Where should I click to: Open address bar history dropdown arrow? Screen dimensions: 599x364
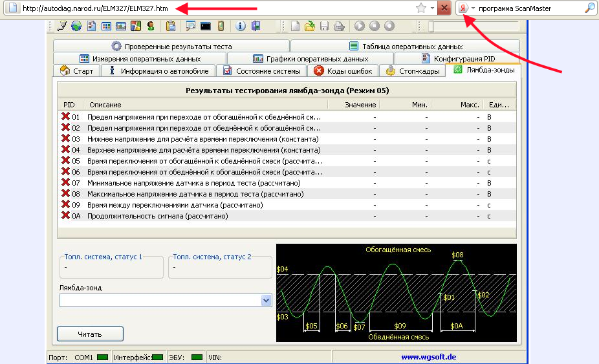click(432, 8)
